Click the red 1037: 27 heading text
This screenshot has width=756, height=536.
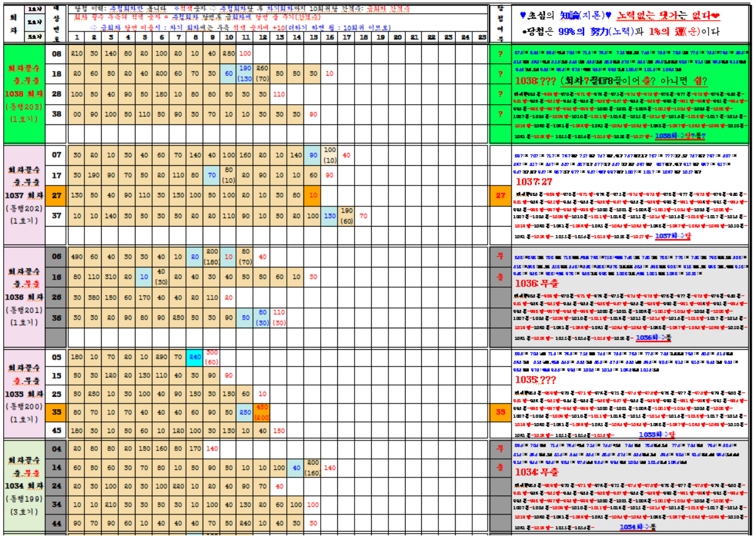[534, 182]
